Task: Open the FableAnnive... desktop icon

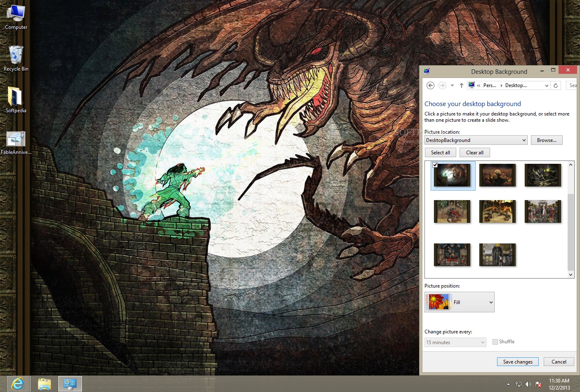Action: click(16, 142)
